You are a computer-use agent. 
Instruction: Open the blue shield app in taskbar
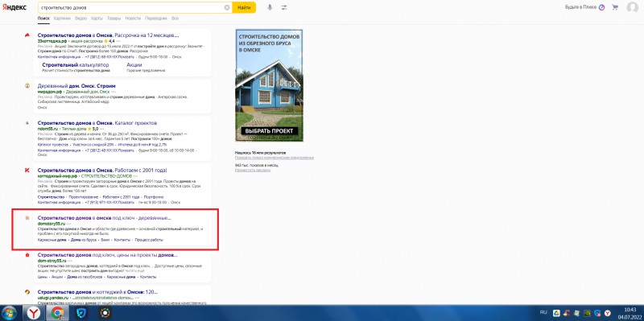point(81,313)
